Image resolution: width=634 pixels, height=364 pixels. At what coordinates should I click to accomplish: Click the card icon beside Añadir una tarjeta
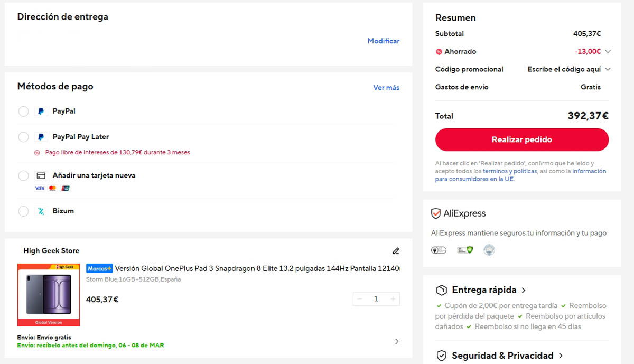coord(41,175)
